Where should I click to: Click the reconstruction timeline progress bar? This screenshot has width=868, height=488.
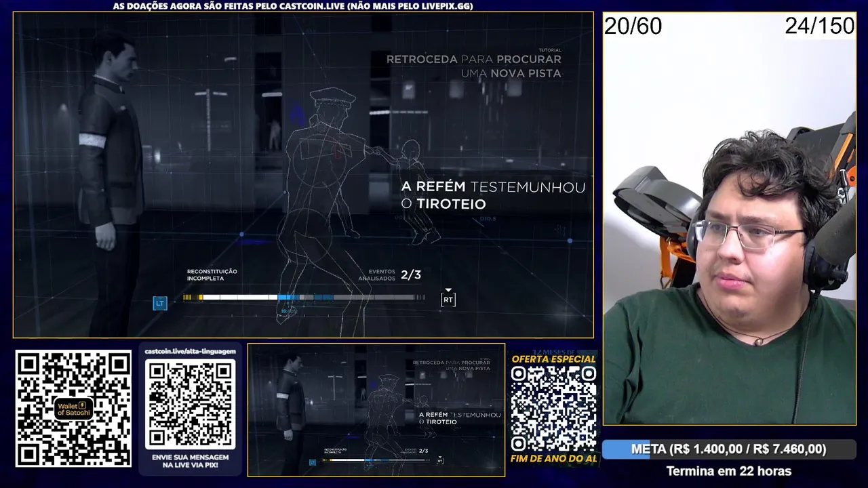tap(304, 297)
